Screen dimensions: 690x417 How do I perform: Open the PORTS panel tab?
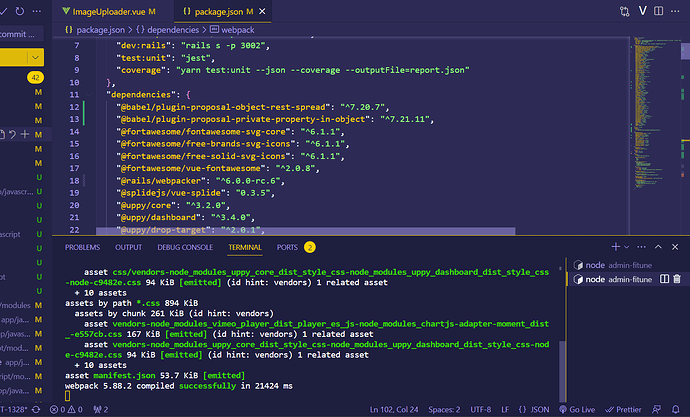(287, 247)
